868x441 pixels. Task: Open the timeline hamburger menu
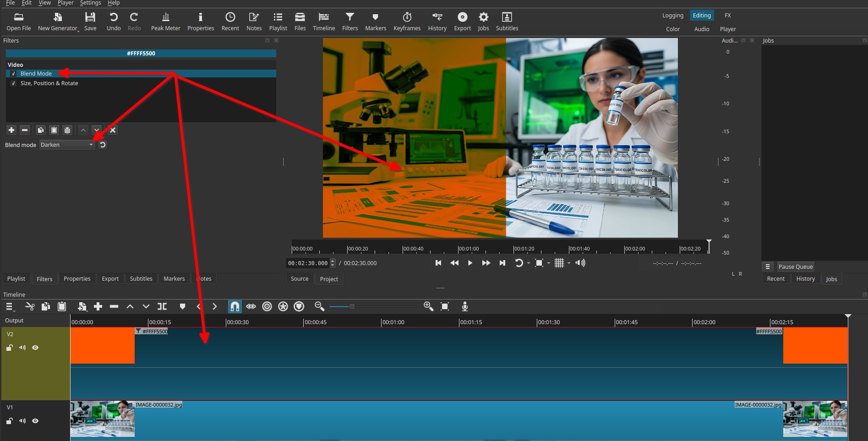10,306
